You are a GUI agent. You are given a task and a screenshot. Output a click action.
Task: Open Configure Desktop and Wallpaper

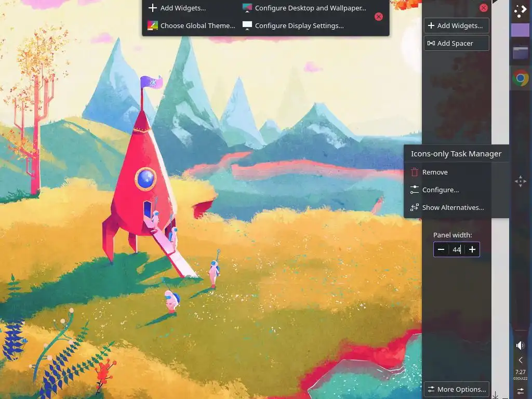click(x=304, y=8)
